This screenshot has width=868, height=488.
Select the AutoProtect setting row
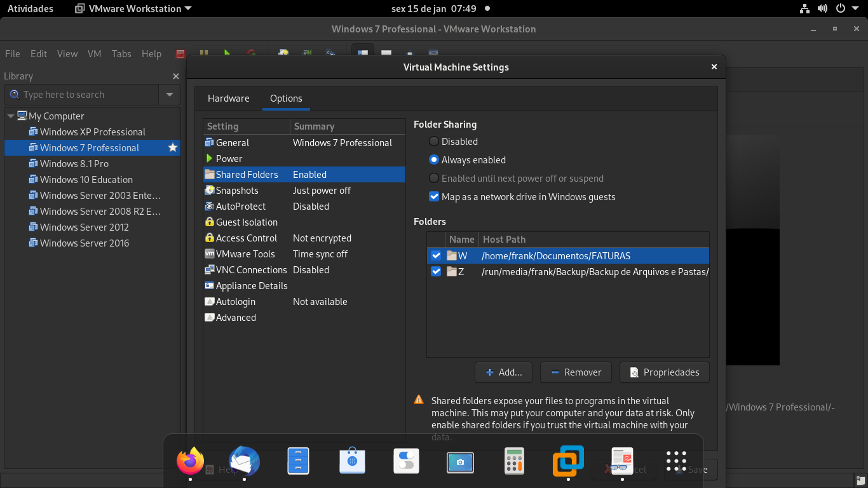pos(304,207)
